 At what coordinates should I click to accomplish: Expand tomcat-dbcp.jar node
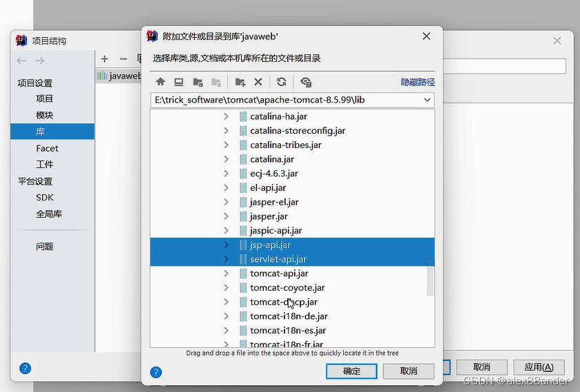click(x=227, y=302)
